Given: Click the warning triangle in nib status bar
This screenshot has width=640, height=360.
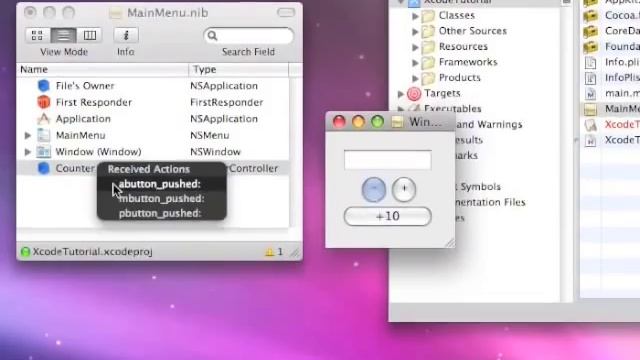Looking at the screenshot, I should (269, 252).
